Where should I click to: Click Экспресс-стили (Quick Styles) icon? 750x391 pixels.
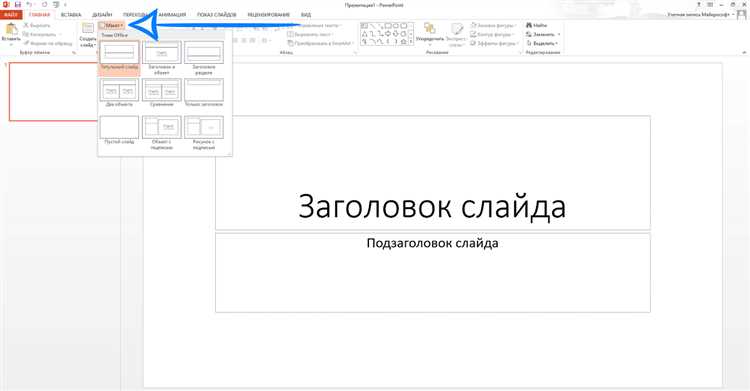click(456, 29)
